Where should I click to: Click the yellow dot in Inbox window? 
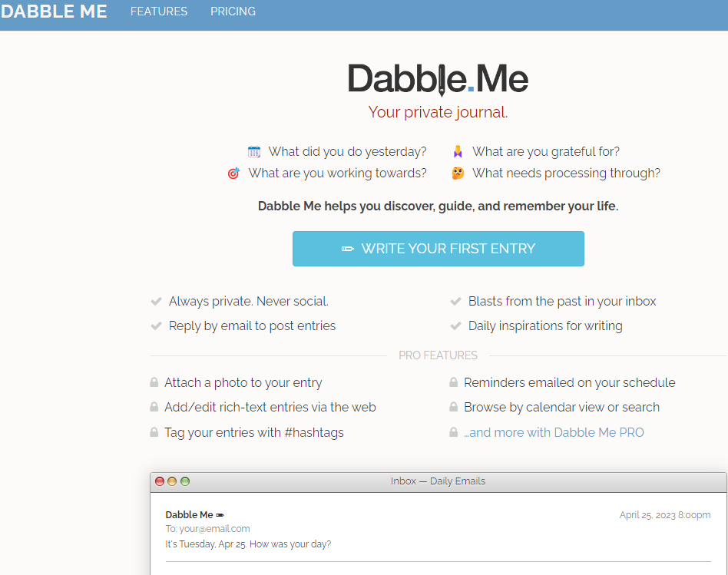pos(172,481)
